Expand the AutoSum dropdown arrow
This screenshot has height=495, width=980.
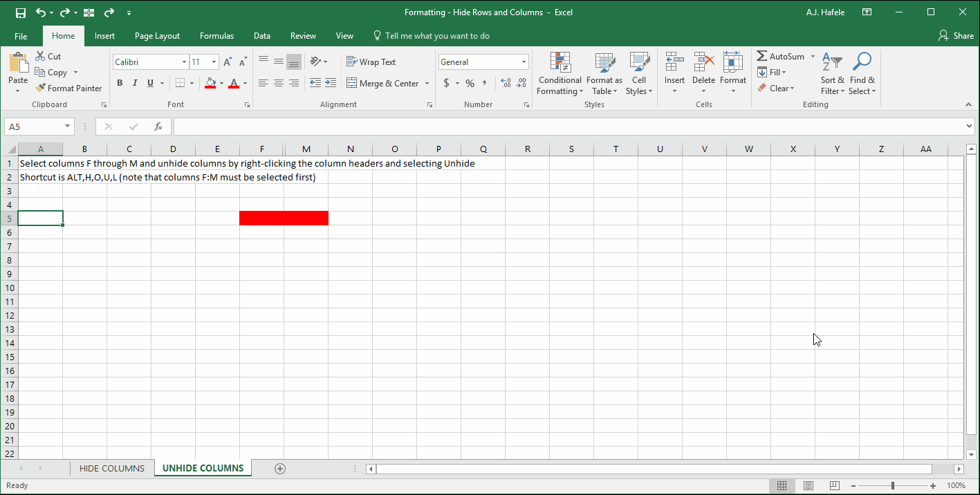(x=813, y=57)
